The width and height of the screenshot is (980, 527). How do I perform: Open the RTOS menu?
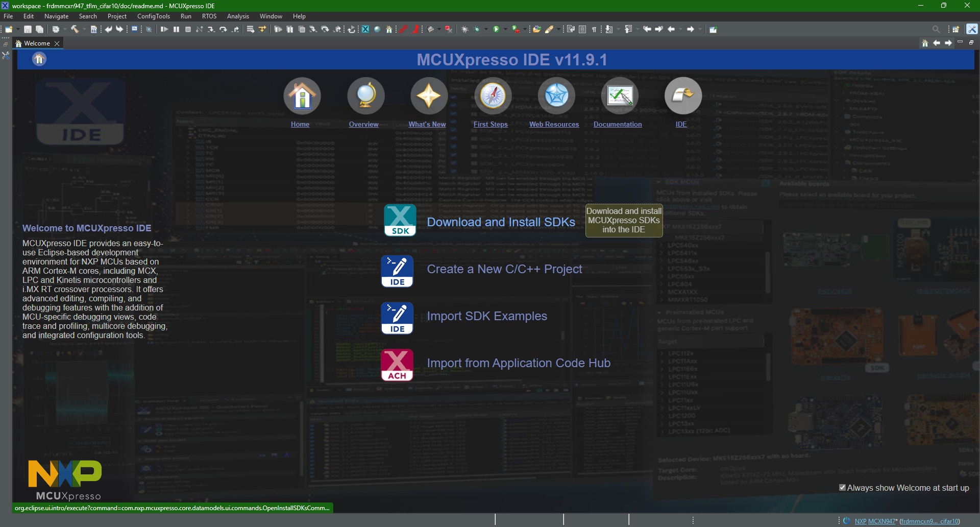[209, 16]
